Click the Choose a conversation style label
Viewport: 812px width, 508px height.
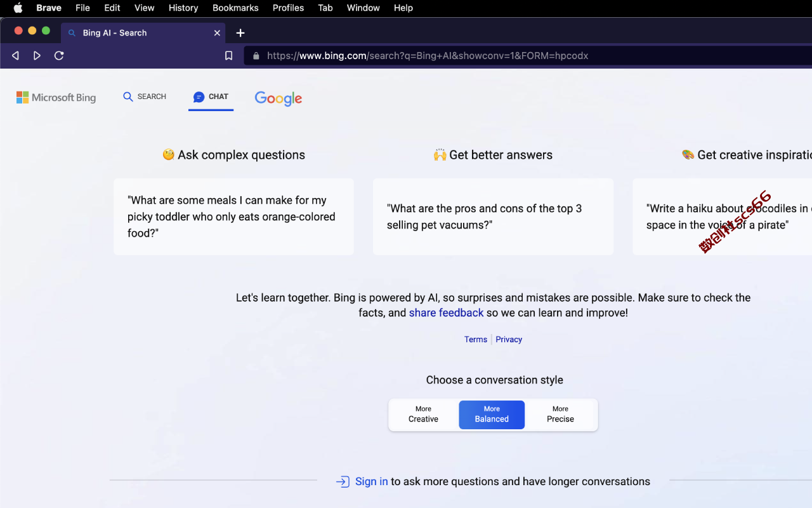click(494, 380)
